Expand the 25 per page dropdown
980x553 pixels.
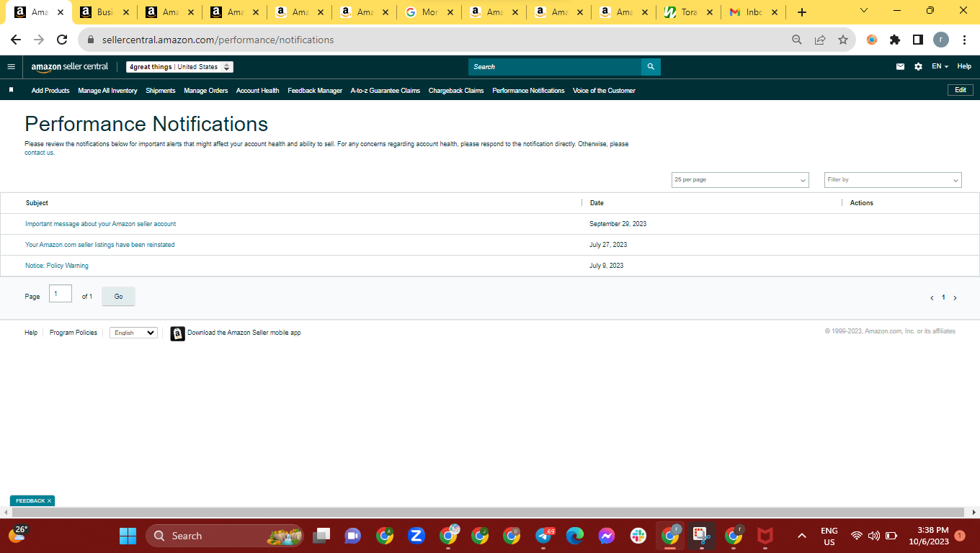click(x=740, y=180)
